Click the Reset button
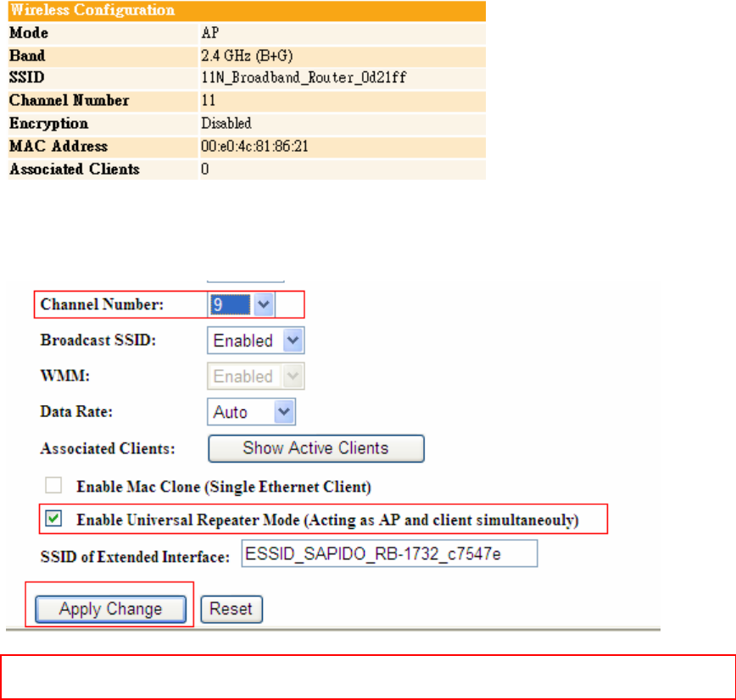 click(x=231, y=609)
